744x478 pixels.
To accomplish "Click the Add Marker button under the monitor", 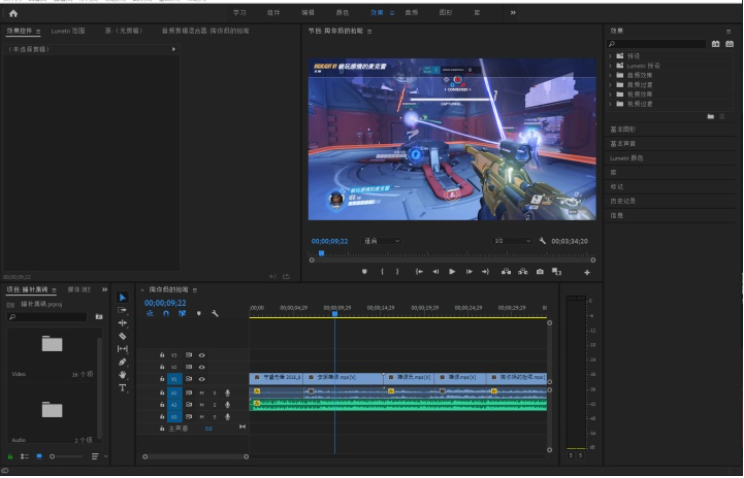I will coord(364,272).
